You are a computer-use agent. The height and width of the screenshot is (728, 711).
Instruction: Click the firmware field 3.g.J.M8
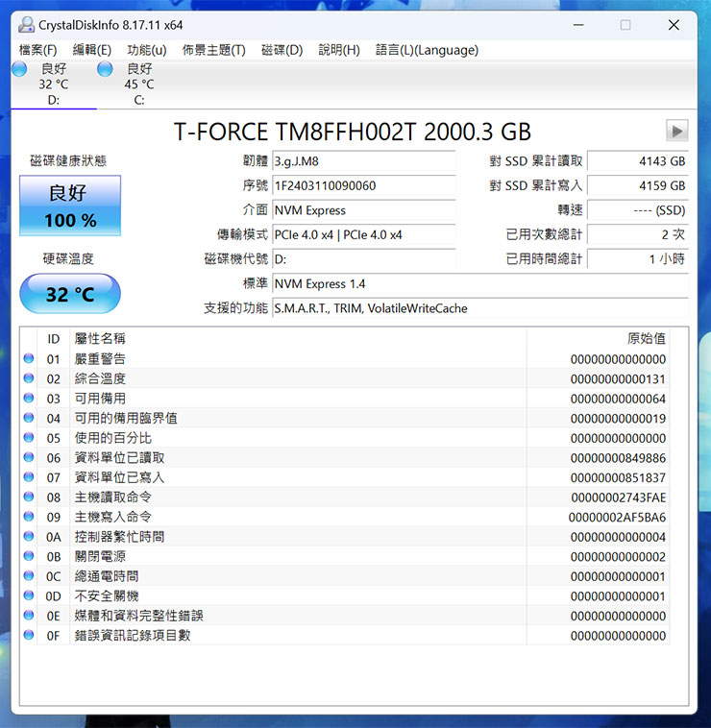363,161
